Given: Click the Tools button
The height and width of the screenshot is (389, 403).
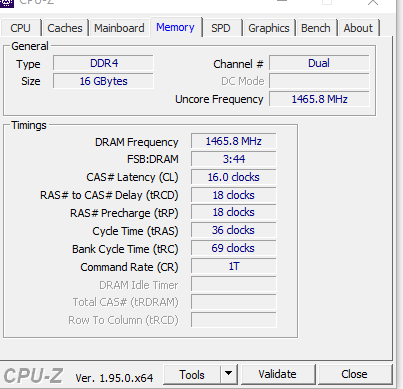Looking at the screenshot, I should point(192,375).
